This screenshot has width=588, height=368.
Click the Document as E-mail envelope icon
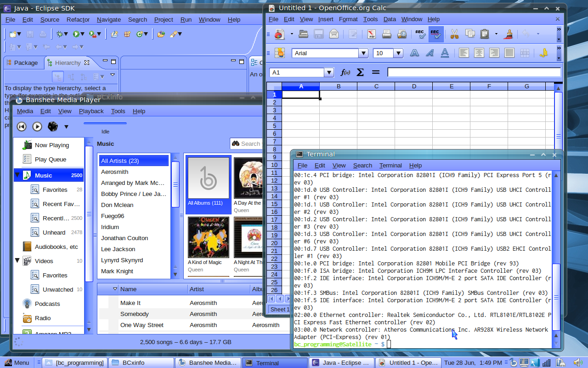click(334, 34)
